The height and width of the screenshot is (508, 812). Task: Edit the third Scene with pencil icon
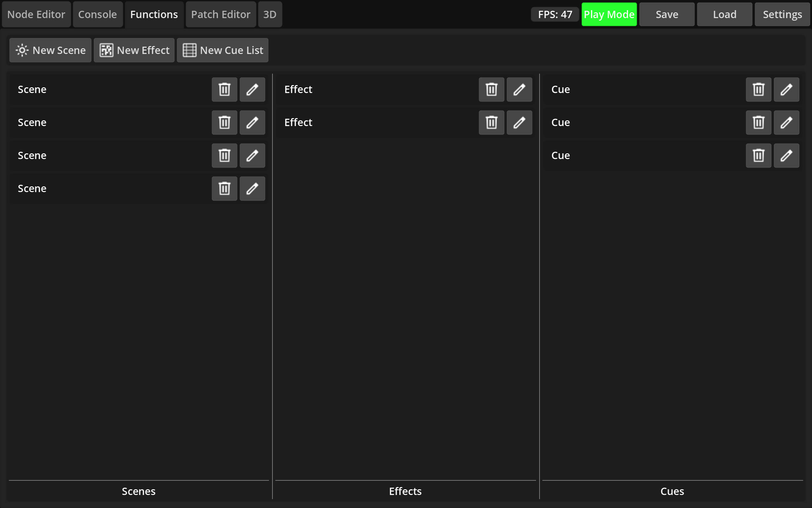coord(252,156)
